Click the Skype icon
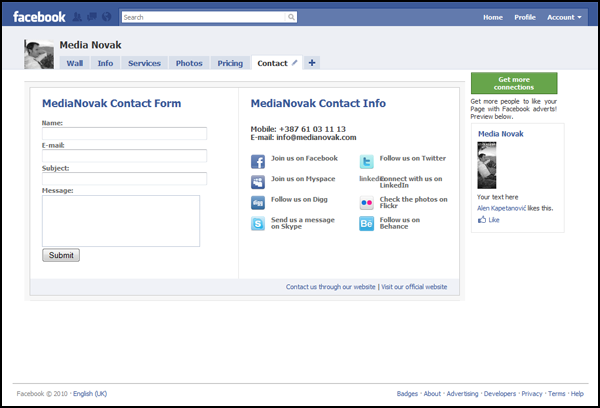The width and height of the screenshot is (600, 408). pos(258,224)
